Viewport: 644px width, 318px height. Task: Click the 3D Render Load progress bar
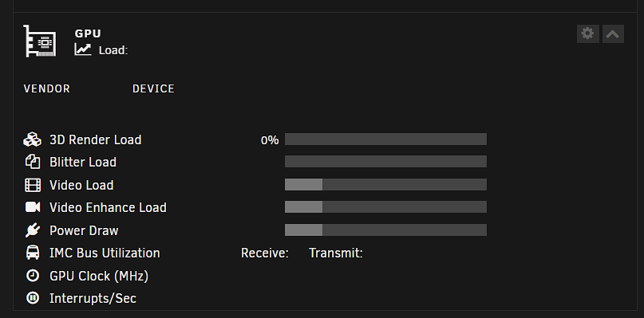pos(385,139)
